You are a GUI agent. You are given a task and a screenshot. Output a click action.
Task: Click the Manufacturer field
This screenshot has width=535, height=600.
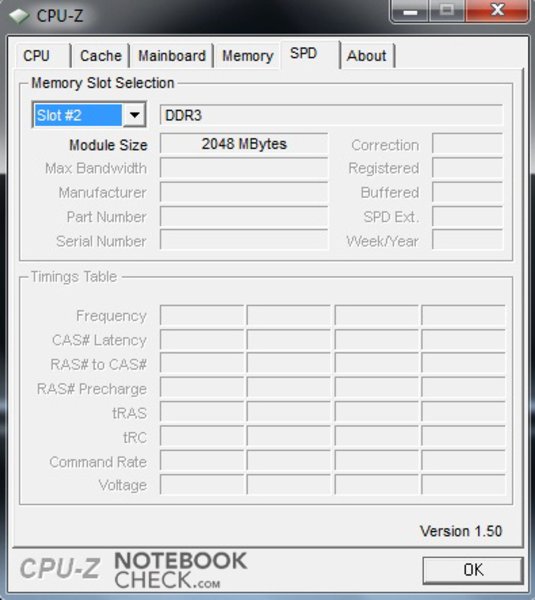click(244, 192)
